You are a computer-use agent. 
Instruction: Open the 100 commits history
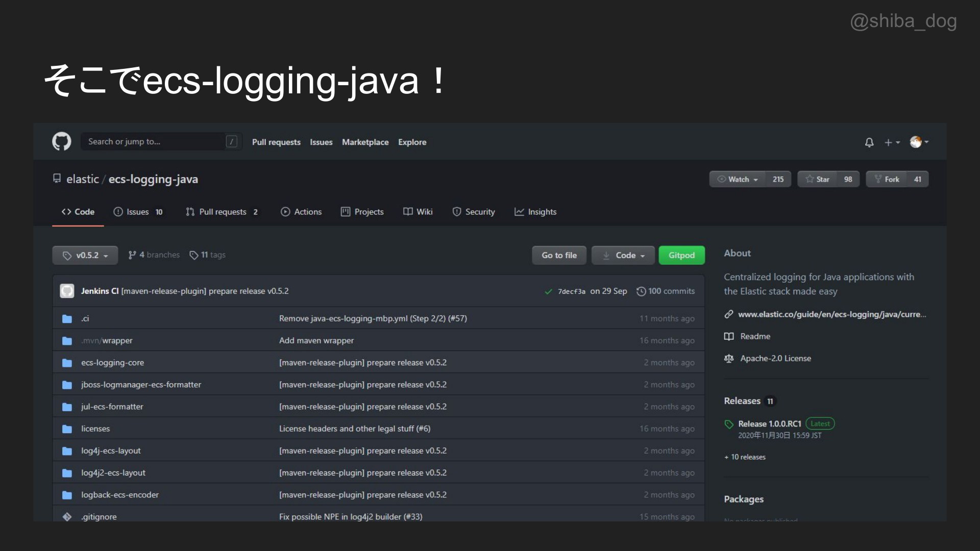pos(666,291)
